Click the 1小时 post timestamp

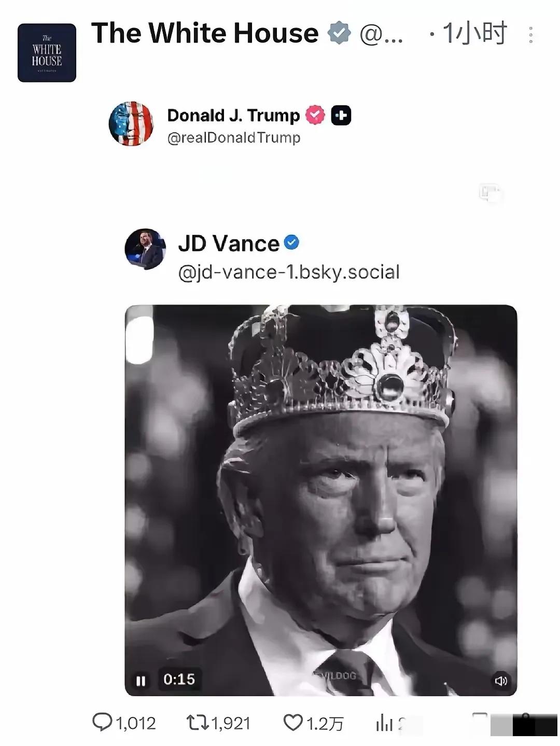[474, 34]
